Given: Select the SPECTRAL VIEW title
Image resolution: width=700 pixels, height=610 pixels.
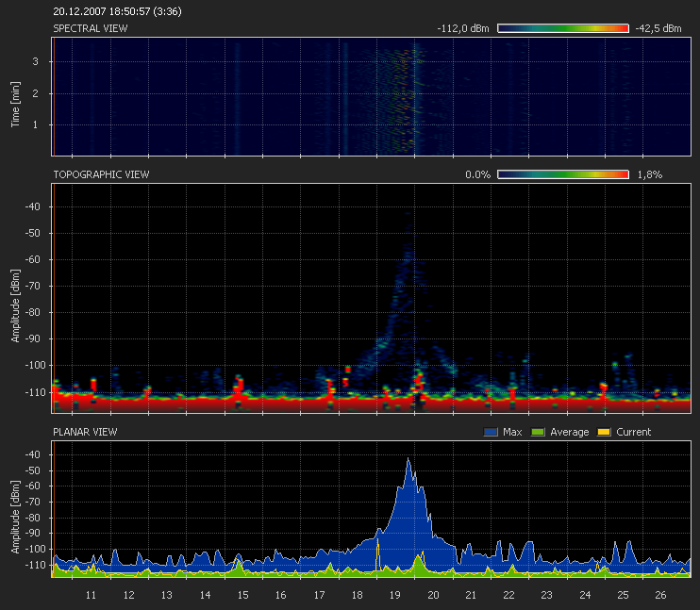Looking at the screenshot, I should (91, 28).
